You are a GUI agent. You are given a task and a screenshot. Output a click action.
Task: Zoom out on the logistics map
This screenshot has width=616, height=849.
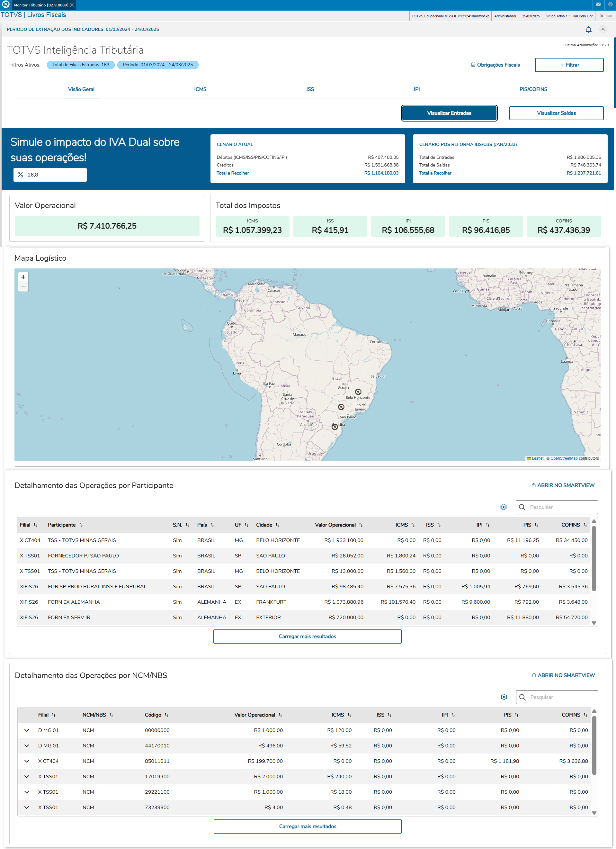pos(23,287)
